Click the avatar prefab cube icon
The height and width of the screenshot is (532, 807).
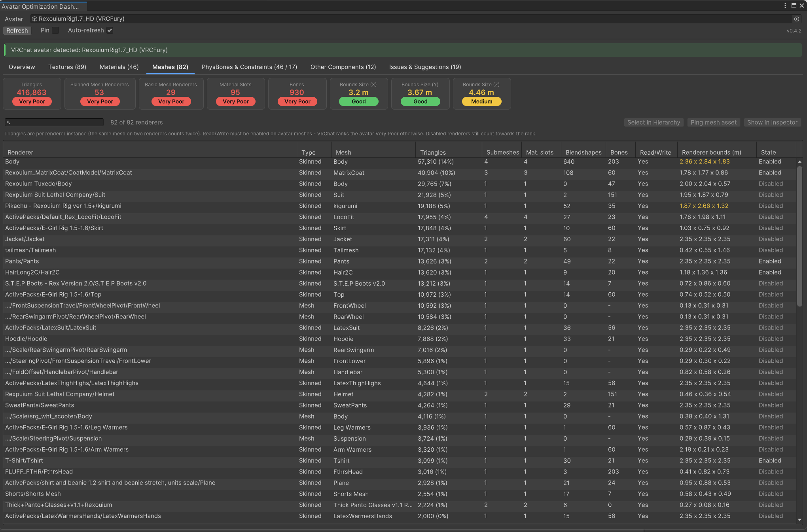pos(35,19)
